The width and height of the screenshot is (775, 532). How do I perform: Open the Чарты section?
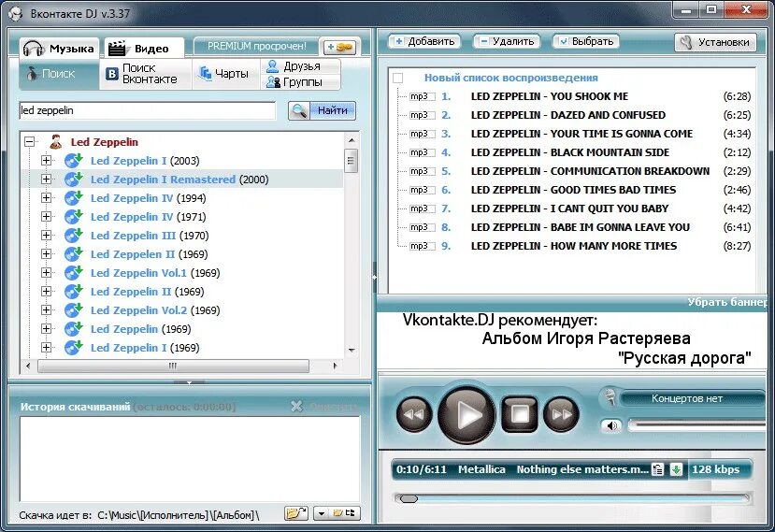tap(226, 74)
